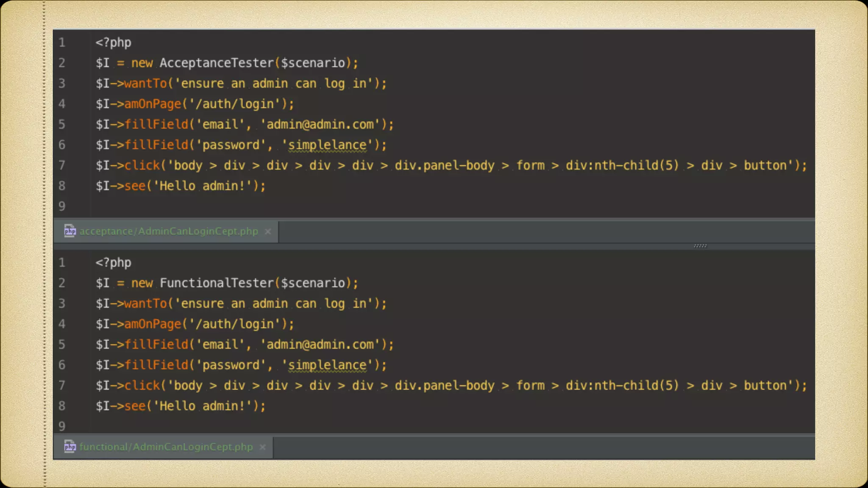868x488 pixels.
Task: Click the click method call in top editor
Action: point(142,165)
